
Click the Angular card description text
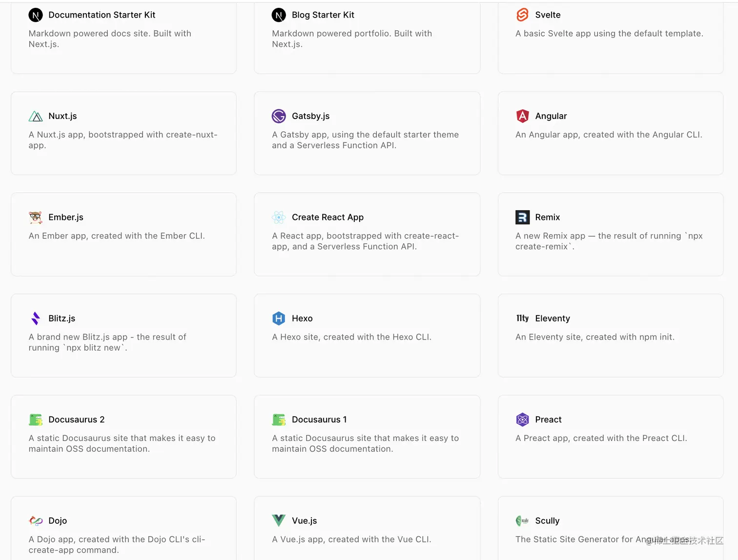coord(609,135)
